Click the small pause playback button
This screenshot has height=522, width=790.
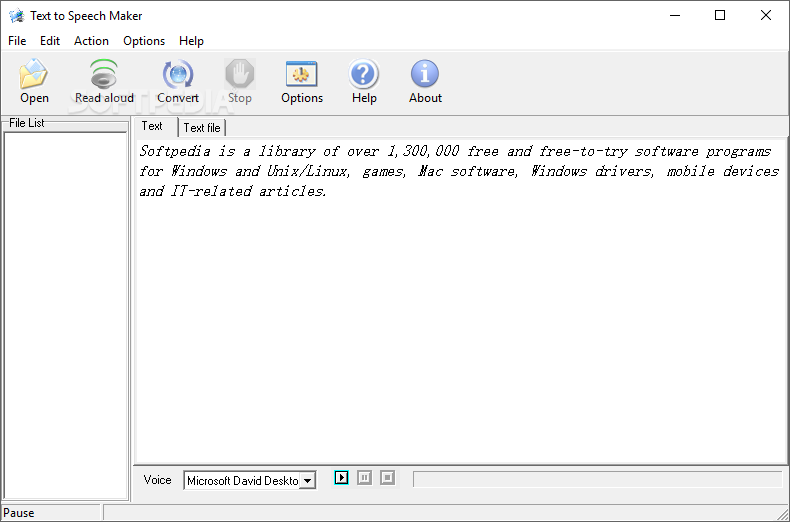(x=364, y=477)
